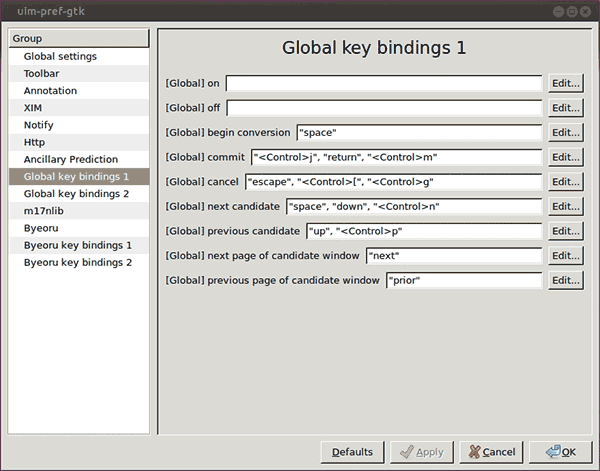The width and height of the screenshot is (600, 471).
Task: Click the cancel key binding field
Action: [394, 182]
